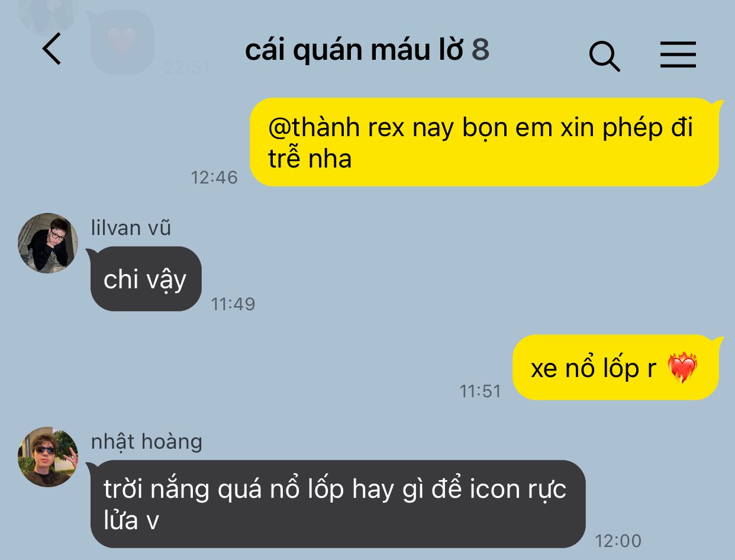Select the 'chi vậy' message bubble
The height and width of the screenshot is (560, 735).
[146, 279]
